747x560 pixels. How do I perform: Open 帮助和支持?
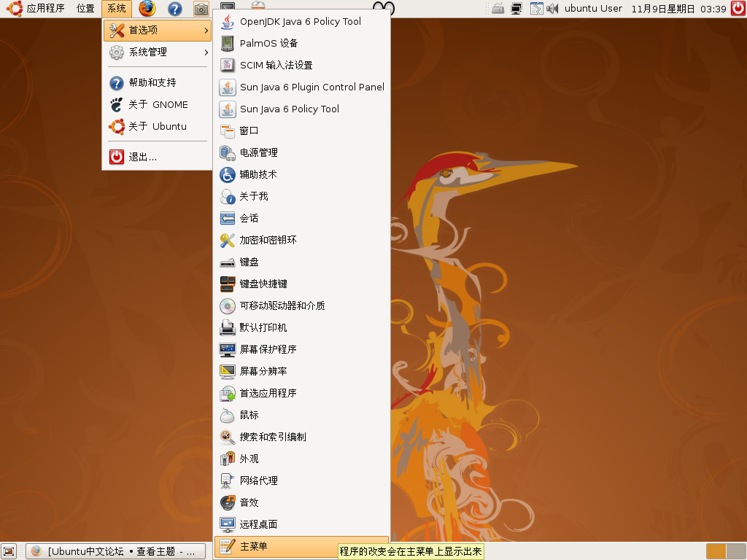158,83
